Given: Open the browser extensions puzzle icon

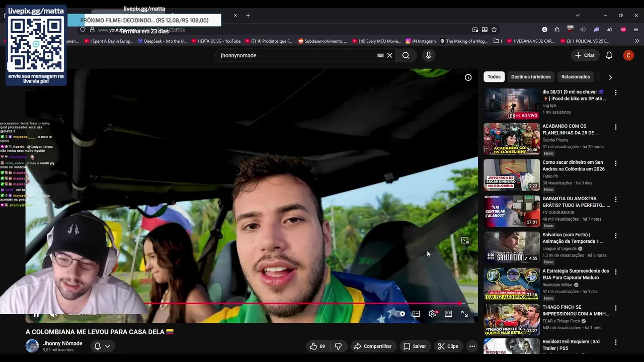Looking at the screenshot, I should 557,30.
